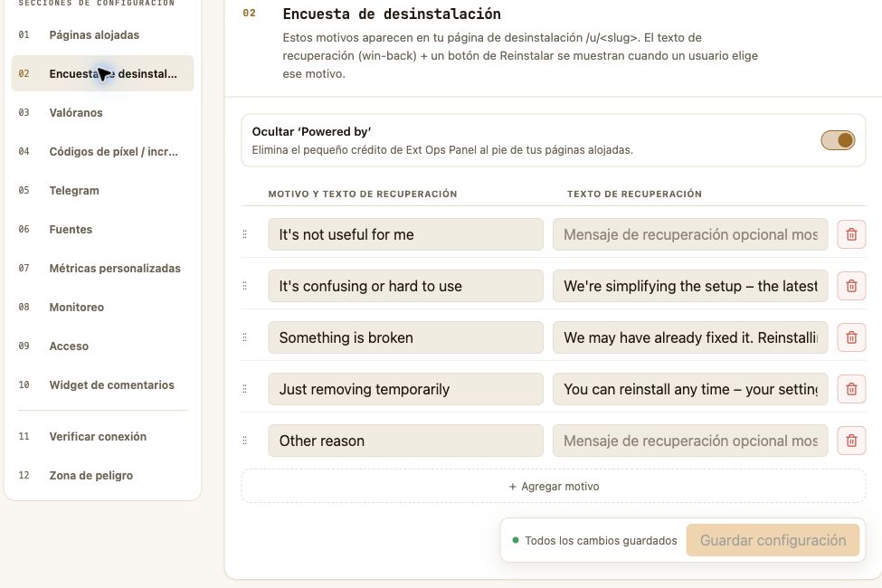The height and width of the screenshot is (588, 882).
Task: Edit the "Other reason" field
Action: coord(405,441)
